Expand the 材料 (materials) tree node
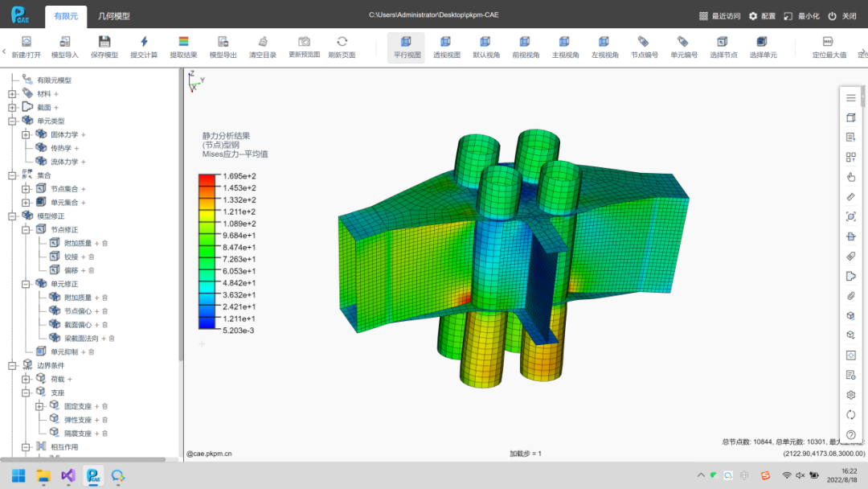The height and width of the screenshot is (489, 868). tap(12, 94)
